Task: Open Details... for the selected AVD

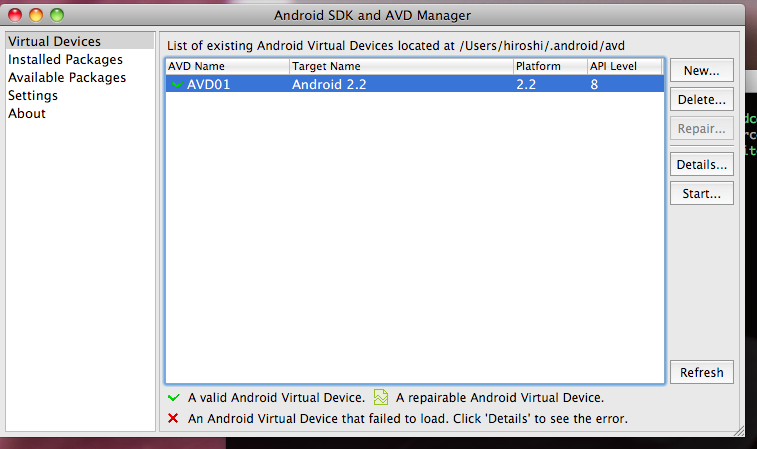Action: click(701, 164)
